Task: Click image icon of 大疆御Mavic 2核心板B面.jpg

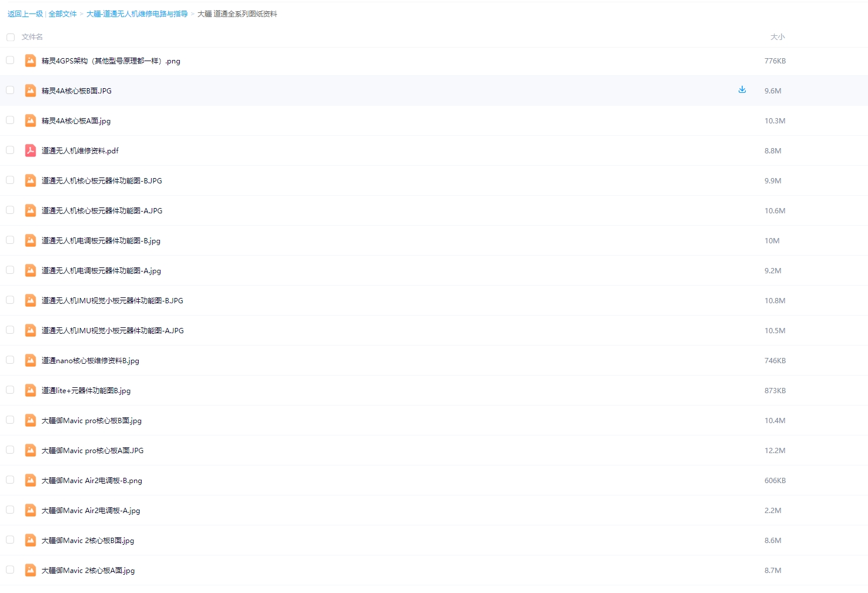Action: click(31, 540)
